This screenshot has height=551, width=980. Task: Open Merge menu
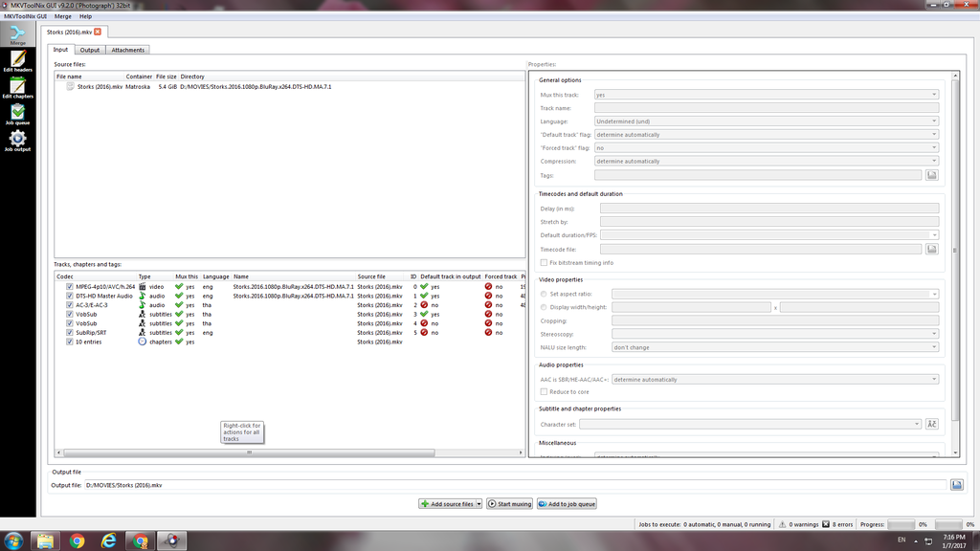pyautogui.click(x=62, y=16)
